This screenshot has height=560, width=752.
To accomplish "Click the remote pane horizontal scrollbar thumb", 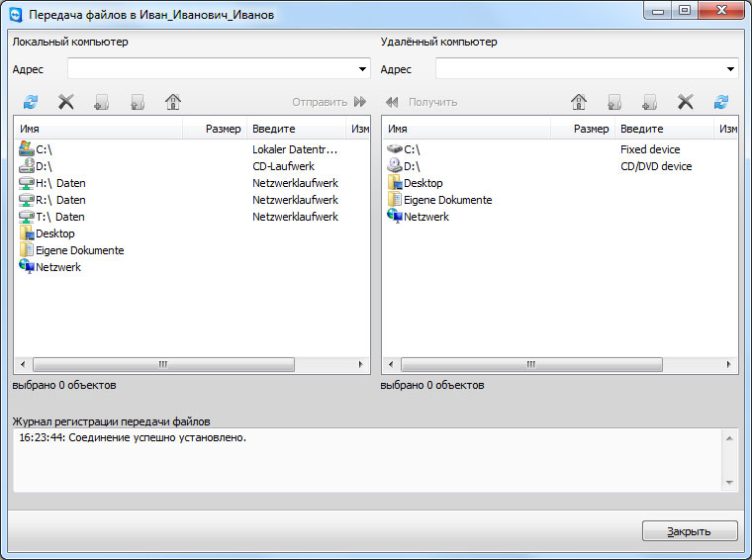I will pyautogui.click(x=531, y=364).
